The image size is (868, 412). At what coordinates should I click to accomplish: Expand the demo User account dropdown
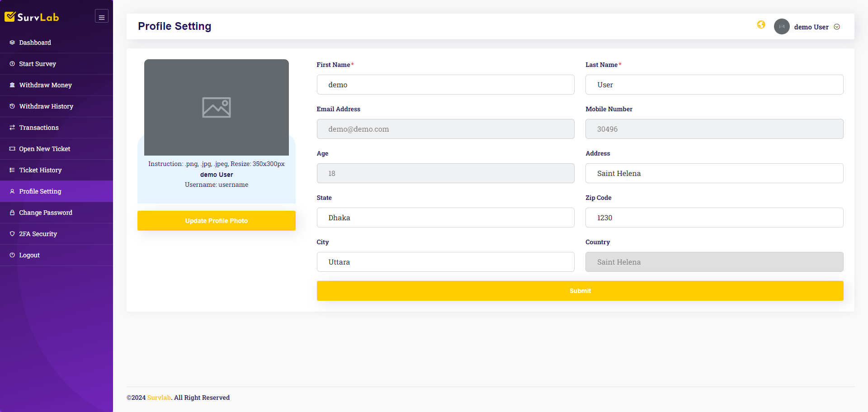tap(837, 27)
